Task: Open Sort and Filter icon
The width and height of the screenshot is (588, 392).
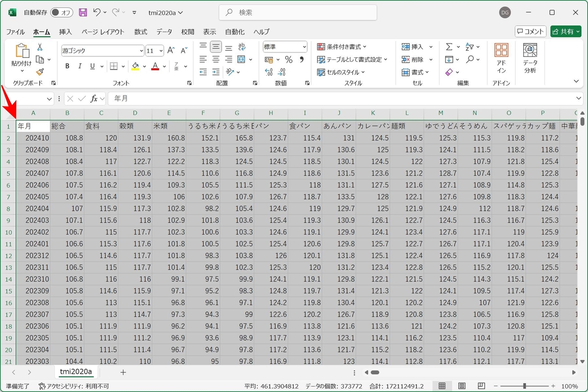Action: 470,47
